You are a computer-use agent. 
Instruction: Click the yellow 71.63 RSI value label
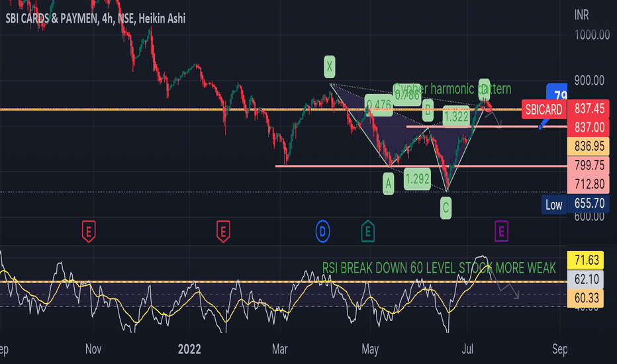585,260
